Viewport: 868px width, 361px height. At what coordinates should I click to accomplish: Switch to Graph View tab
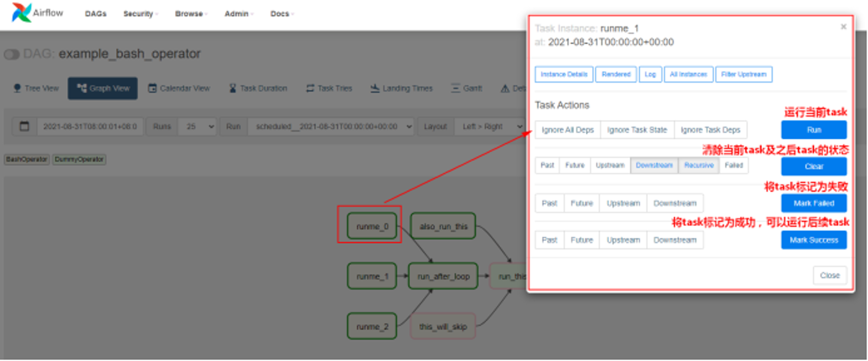(x=103, y=88)
